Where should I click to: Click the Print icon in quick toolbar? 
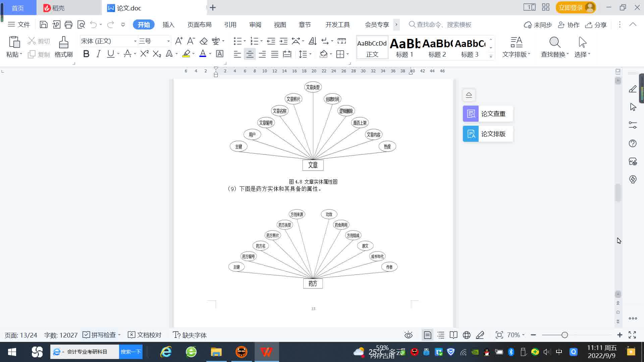tap(68, 24)
